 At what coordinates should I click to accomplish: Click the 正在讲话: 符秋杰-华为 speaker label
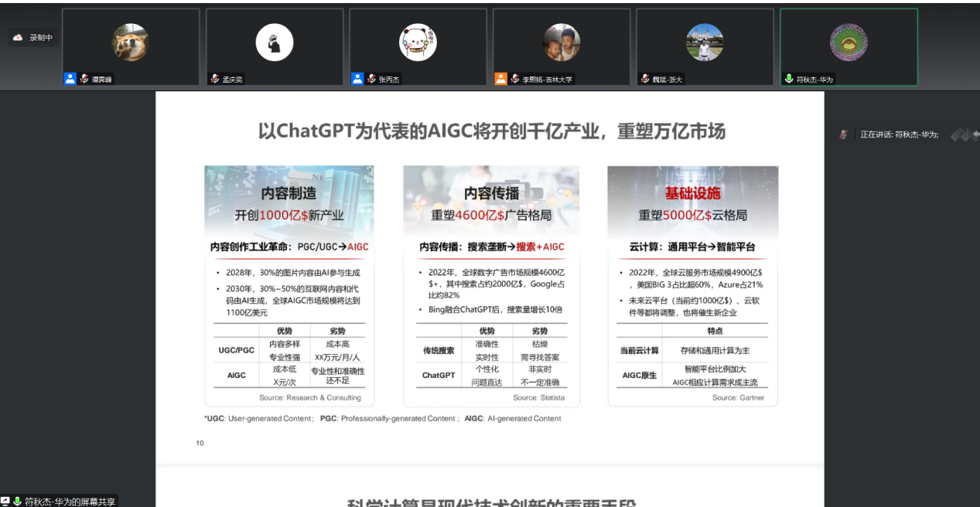click(900, 134)
